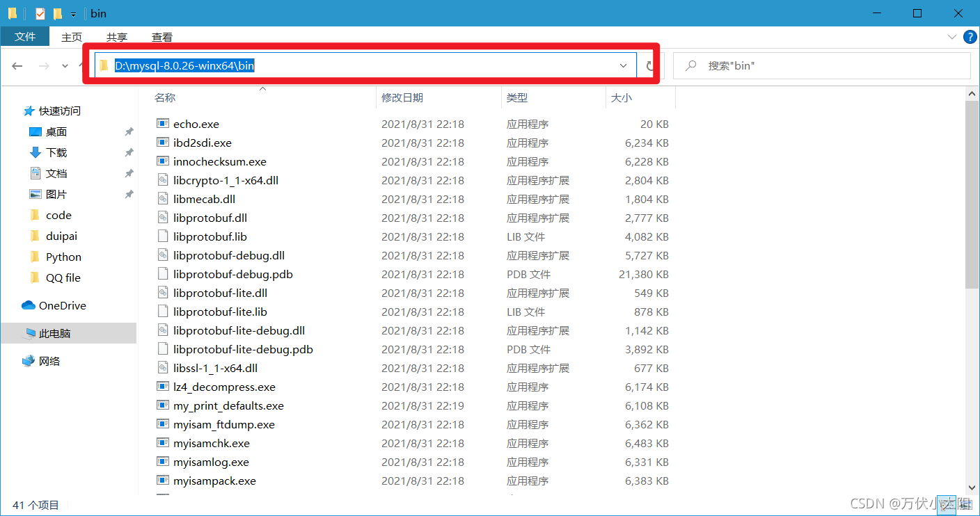
Task: Click the Back navigation arrow
Action: pyautogui.click(x=17, y=65)
